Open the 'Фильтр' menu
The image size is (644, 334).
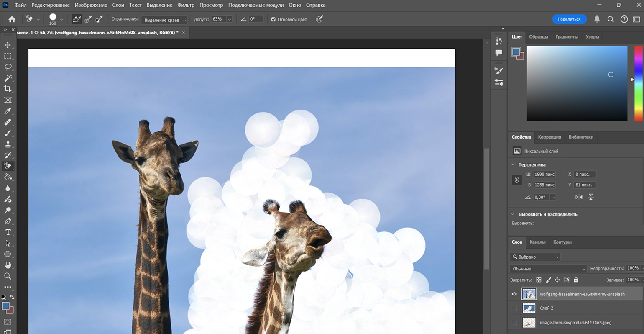tap(186, 5)
